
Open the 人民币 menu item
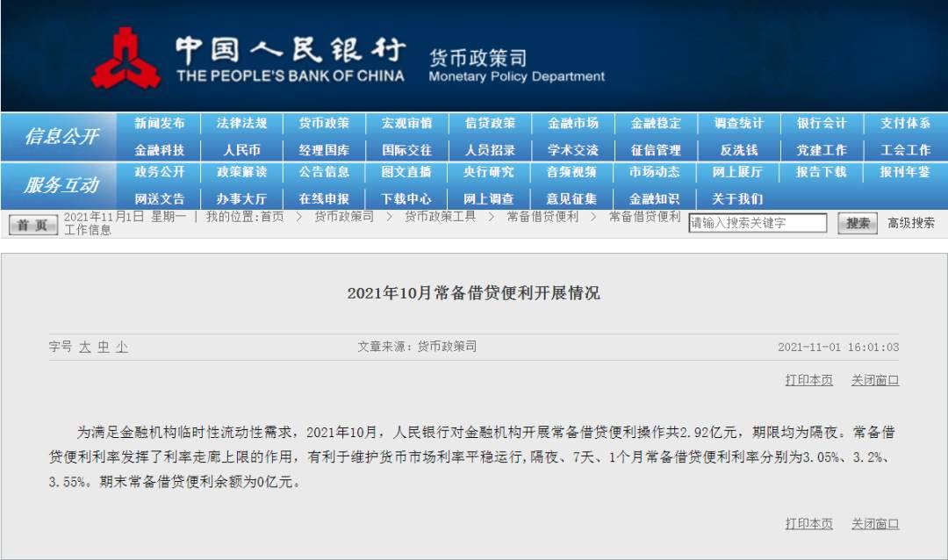point(241,150)
